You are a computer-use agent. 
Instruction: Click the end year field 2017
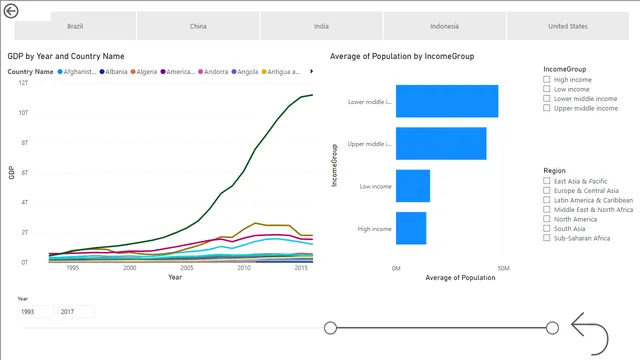pos(76,311)
